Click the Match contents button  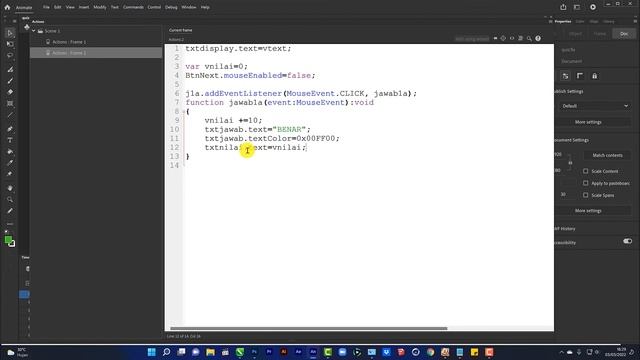point(607,156)
